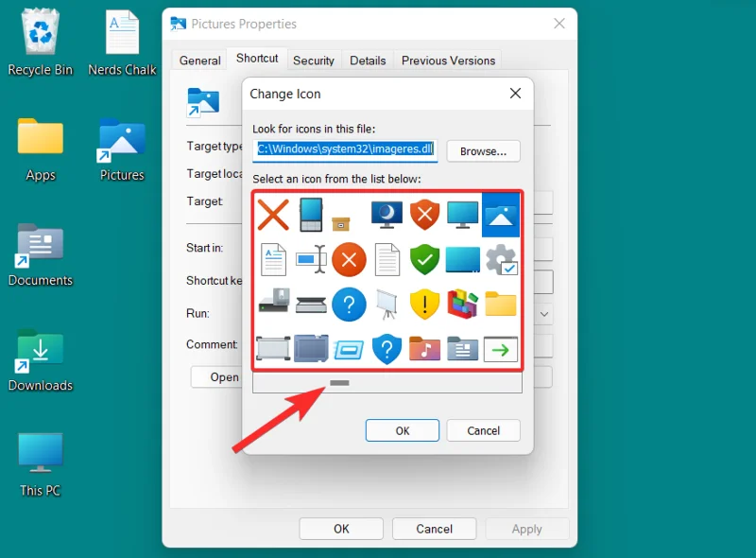Open the Run dropdown menu
Image resolution: width=756 pixels, height=558 pixels.
(x=543, y=313)
